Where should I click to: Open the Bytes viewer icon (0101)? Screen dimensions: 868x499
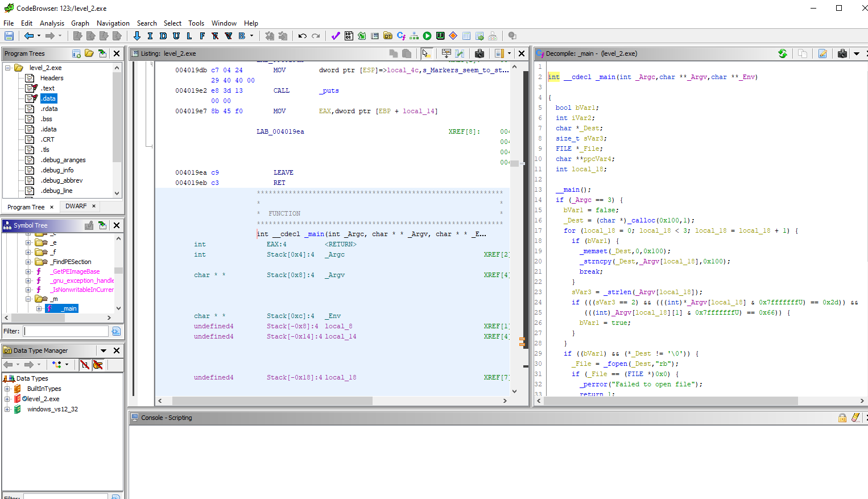pyautogui.click(x=349, y=36)
